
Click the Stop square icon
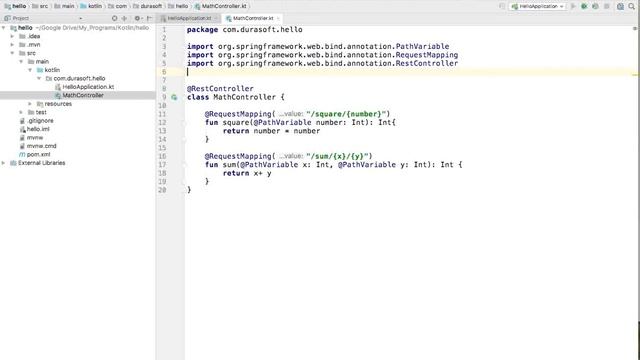pyautogui.click(x=607, y=6)
